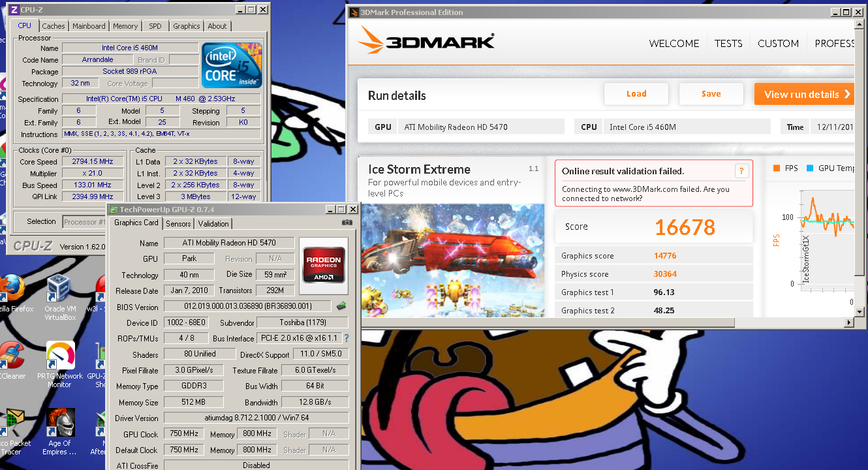Click the Load button in Run details

pos(636,94)
